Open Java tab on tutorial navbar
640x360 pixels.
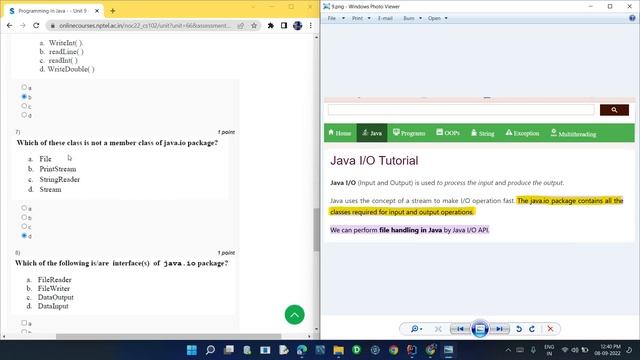click(372, 133)
